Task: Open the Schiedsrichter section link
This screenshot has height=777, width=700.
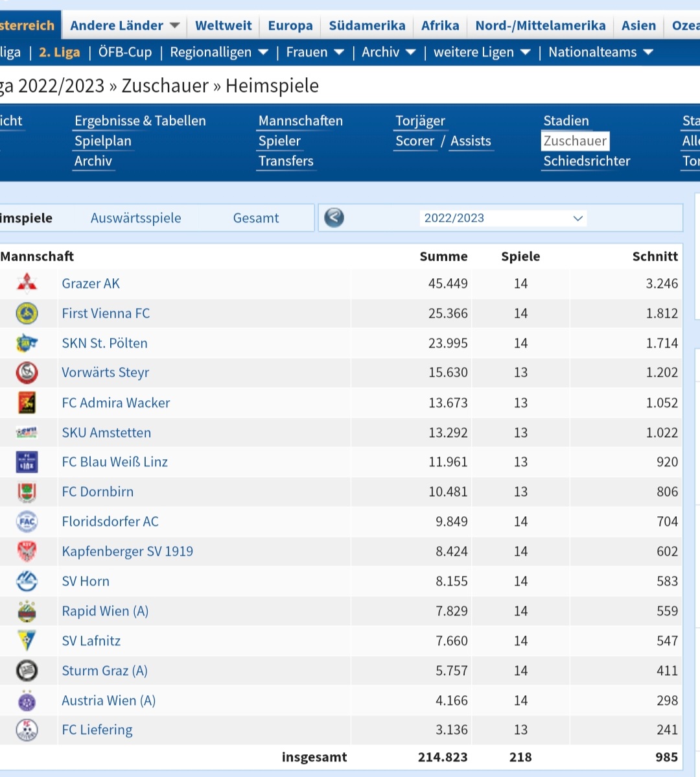Action: 587,161
